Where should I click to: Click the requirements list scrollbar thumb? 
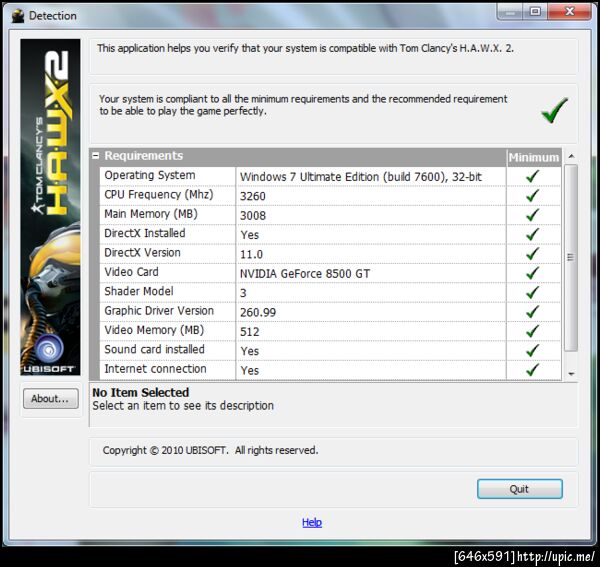tap(571, 257)
